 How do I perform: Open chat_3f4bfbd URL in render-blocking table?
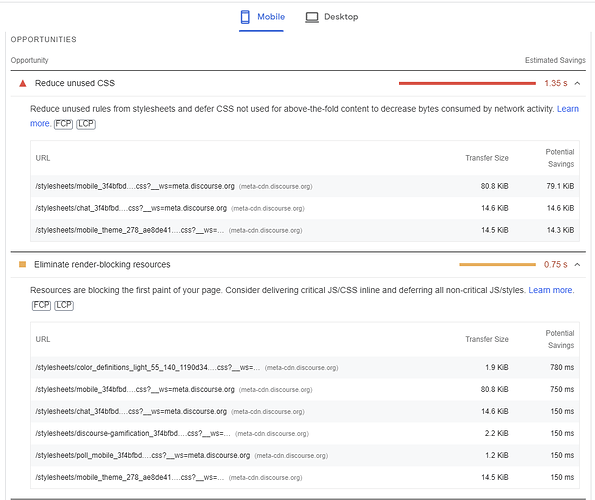131,412
